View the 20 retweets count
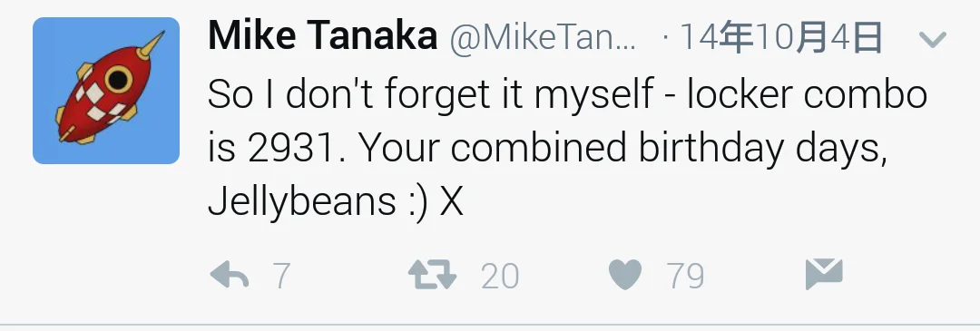 500,276
